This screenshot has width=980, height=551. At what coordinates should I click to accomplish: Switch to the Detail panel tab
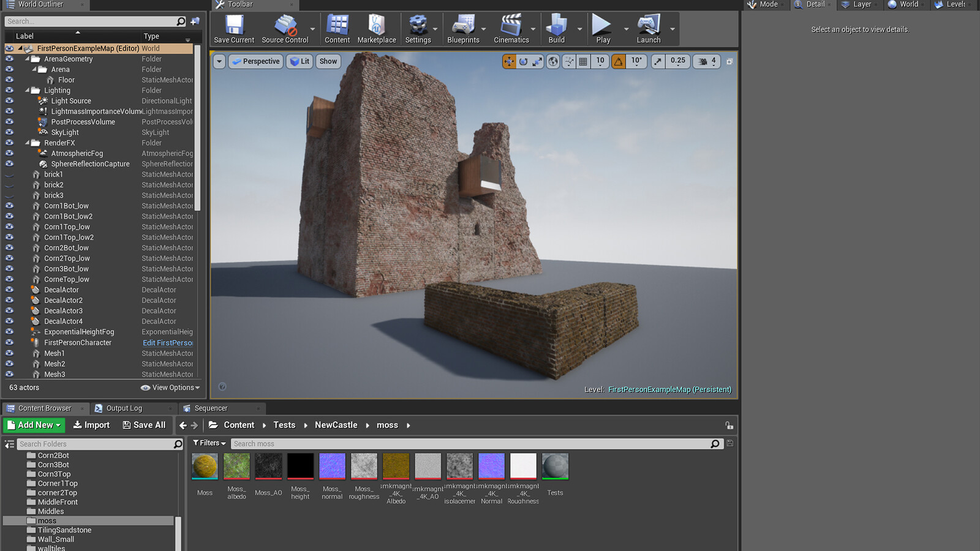click(815, 4)
